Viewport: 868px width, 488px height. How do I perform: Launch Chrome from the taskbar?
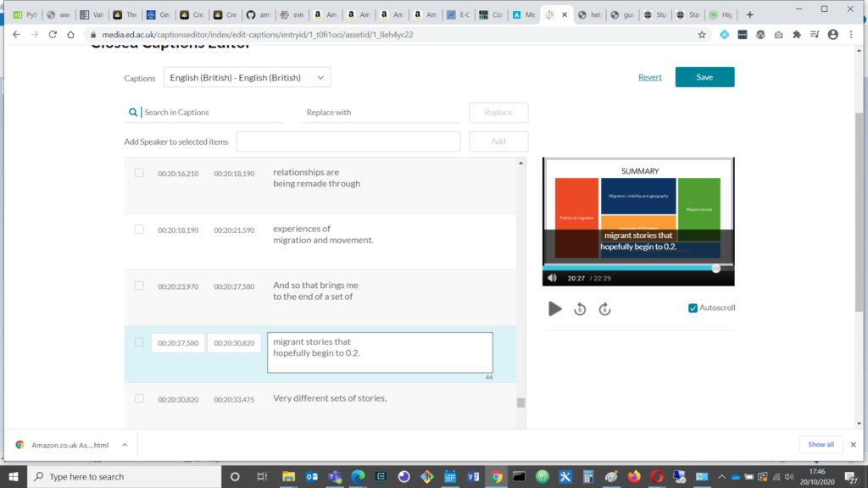[496, 476]
